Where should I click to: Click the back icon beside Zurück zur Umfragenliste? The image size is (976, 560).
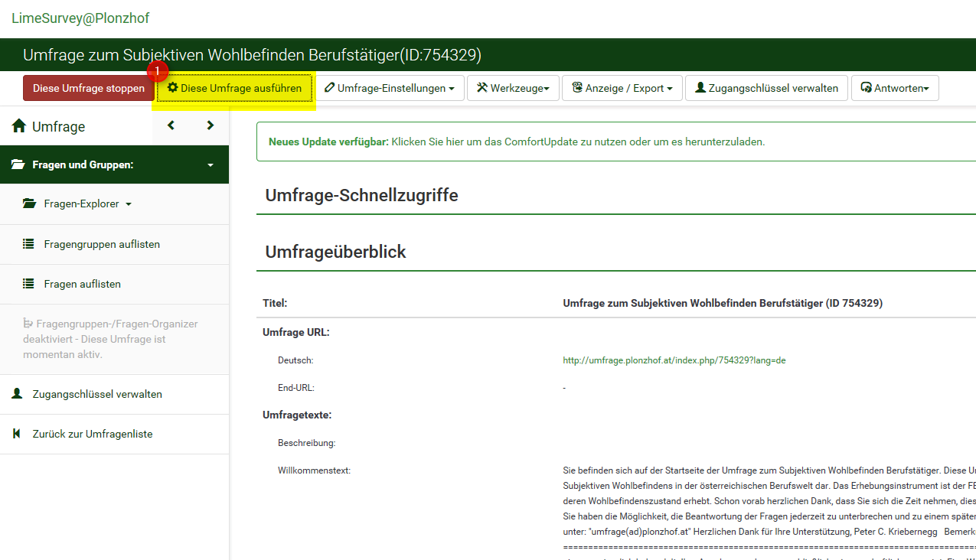17,434
